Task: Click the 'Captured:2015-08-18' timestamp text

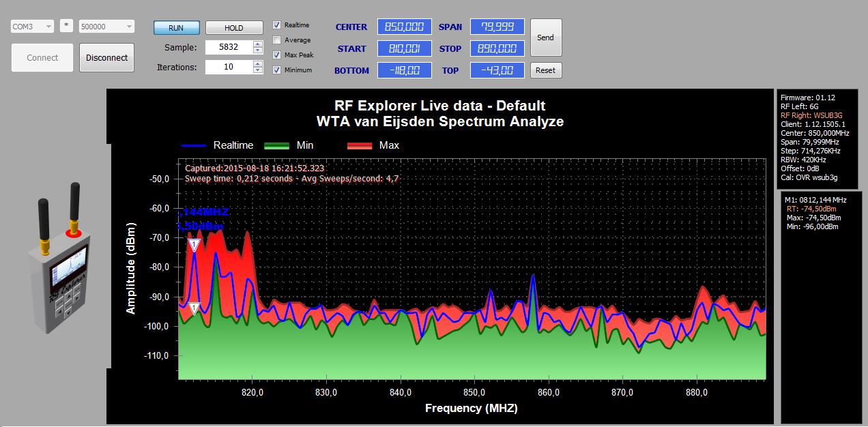Action: coord(255,168)
